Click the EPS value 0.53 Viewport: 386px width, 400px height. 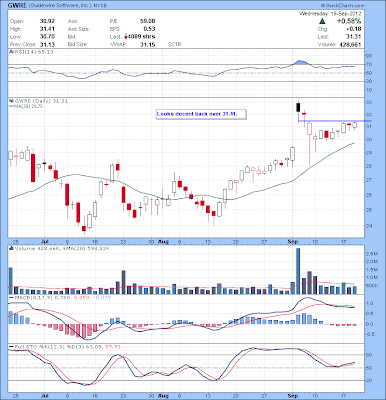point(149,29)
